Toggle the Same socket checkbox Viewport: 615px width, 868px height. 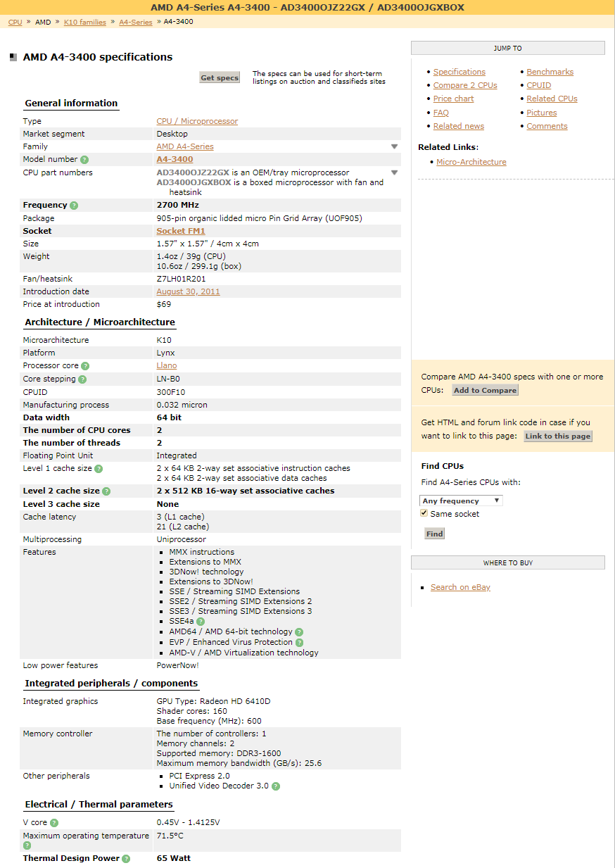424,514
